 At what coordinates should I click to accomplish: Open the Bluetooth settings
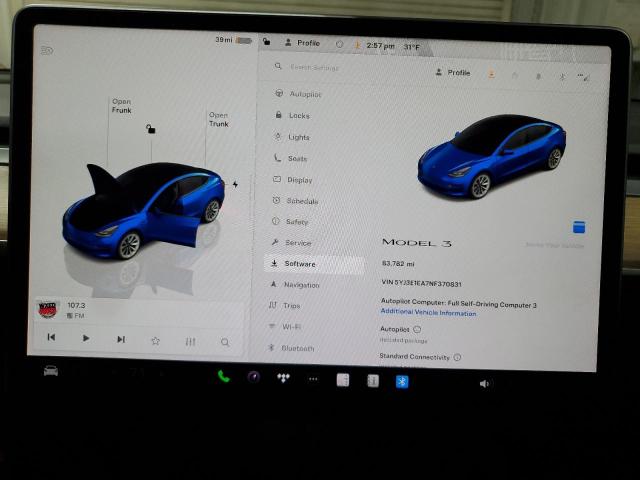point(291,348)
